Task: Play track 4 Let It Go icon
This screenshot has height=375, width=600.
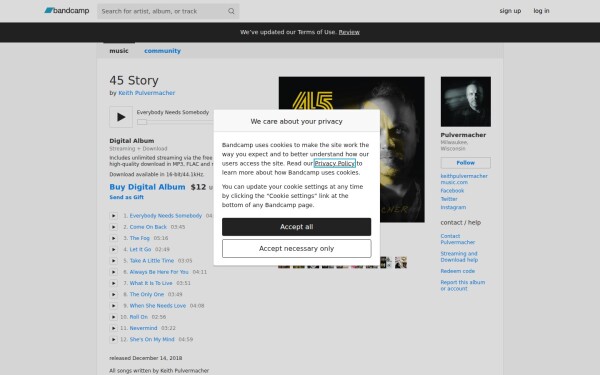Action: click(113, 249)
